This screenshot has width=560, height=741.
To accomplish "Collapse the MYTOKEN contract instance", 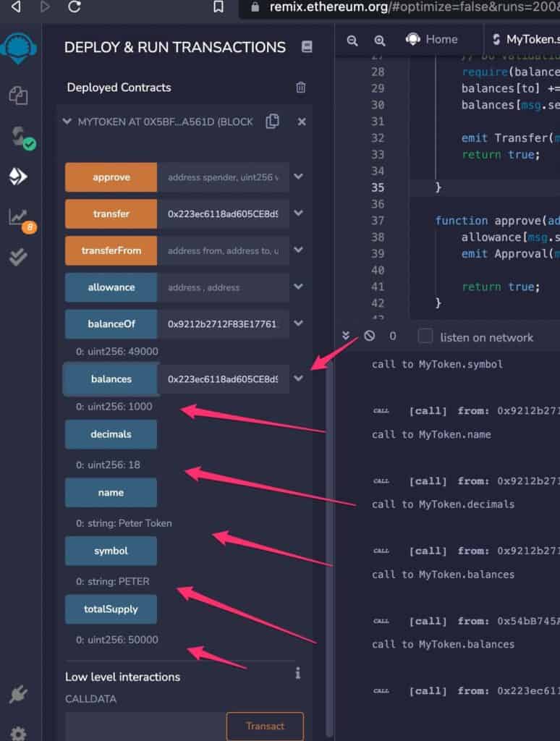I will pyautogui.click(x=67, y=122).
